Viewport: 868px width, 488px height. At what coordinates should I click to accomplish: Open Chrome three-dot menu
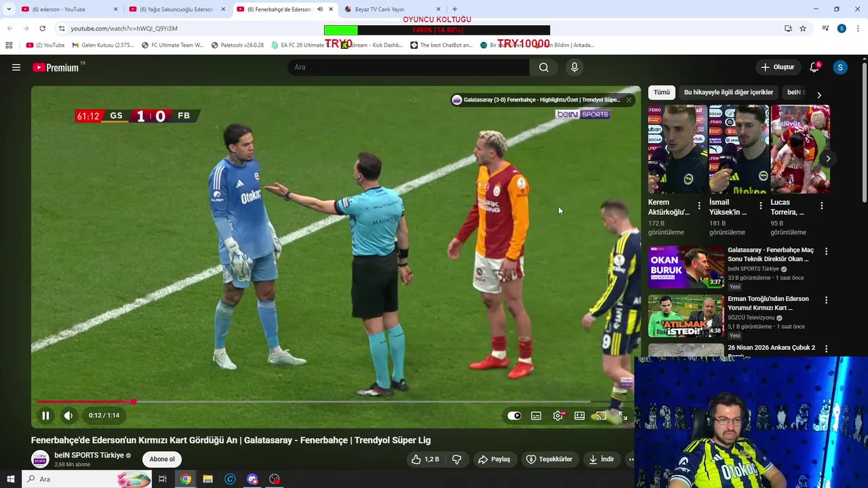tap(859, 28)
